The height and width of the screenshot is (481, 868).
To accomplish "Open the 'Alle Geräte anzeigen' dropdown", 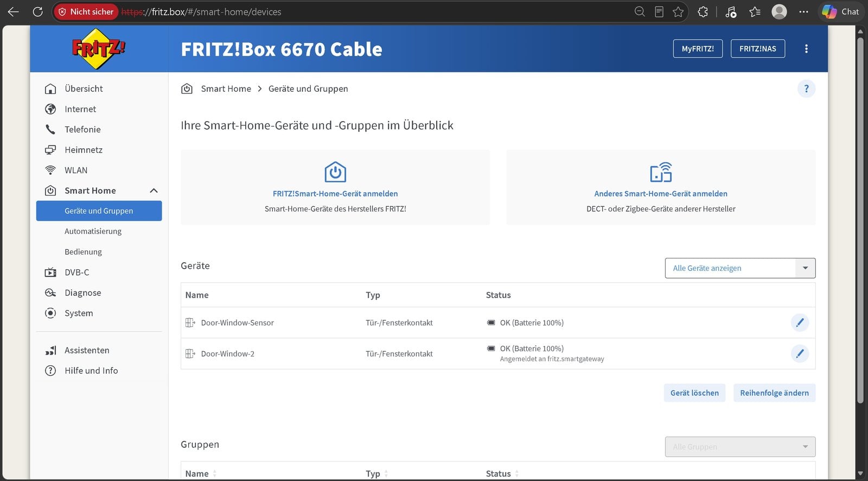I will point(740,268).
